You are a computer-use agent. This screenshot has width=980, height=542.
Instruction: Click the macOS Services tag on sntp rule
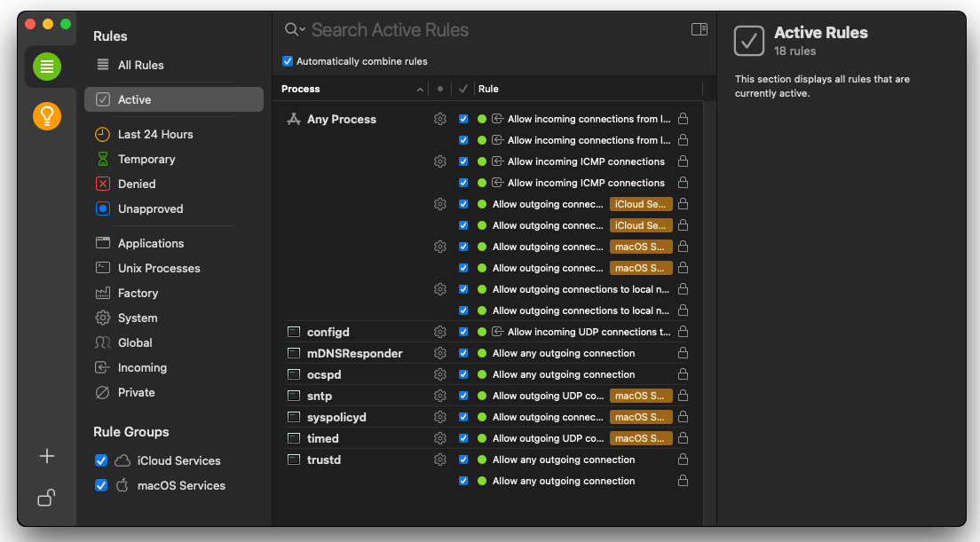pos(640,396)
